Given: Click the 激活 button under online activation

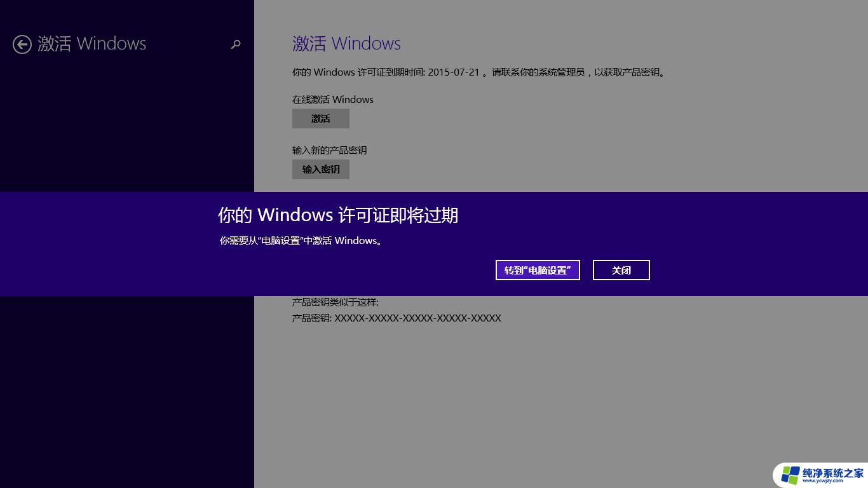Looking at the screenshot, I should pyautogui.click(x=321, y=119).
